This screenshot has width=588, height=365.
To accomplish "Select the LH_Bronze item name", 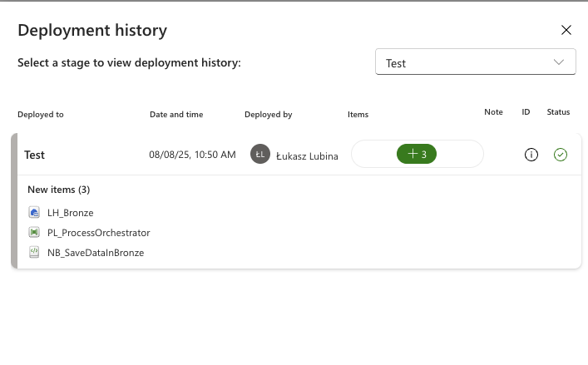I will (70, 213).
